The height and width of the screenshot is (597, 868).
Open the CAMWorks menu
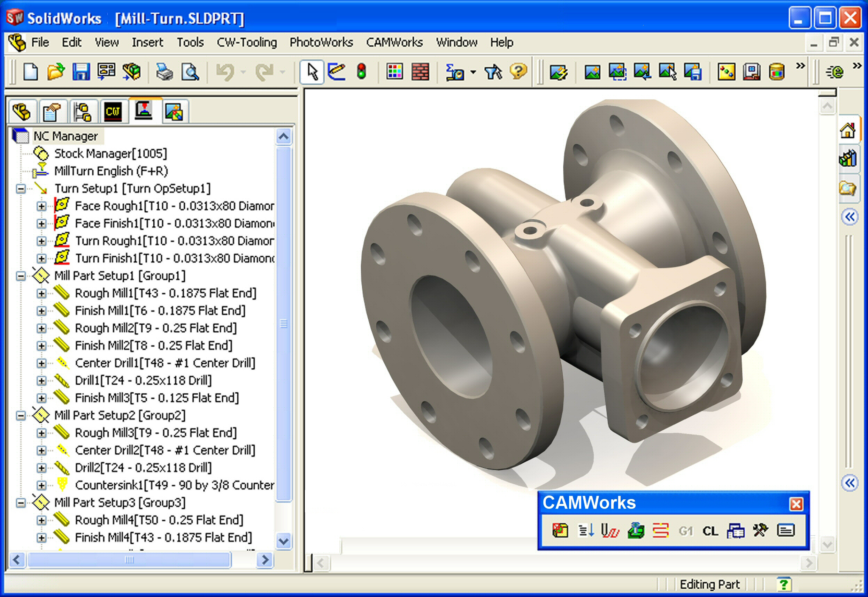point(394,42)
